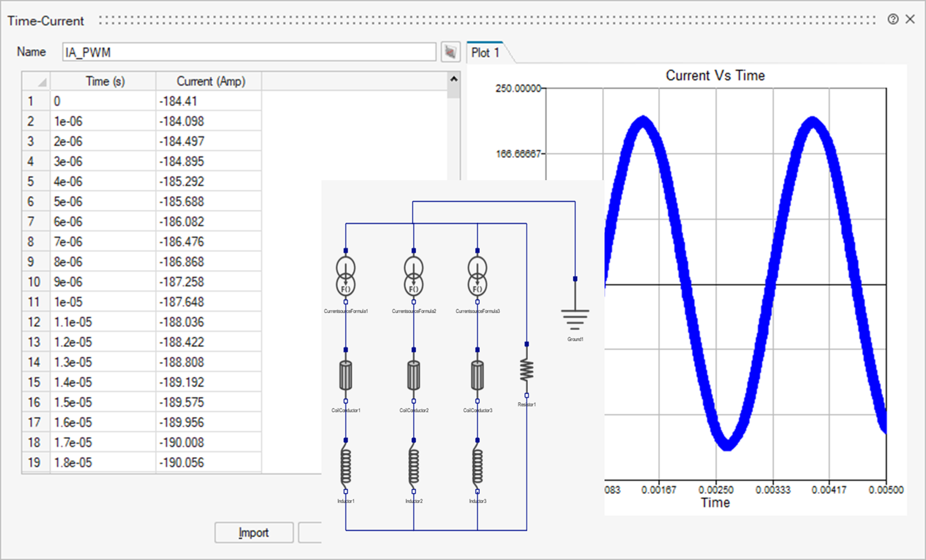Select row 10 header in the table
926x560 pixels.
coord(34,282)
